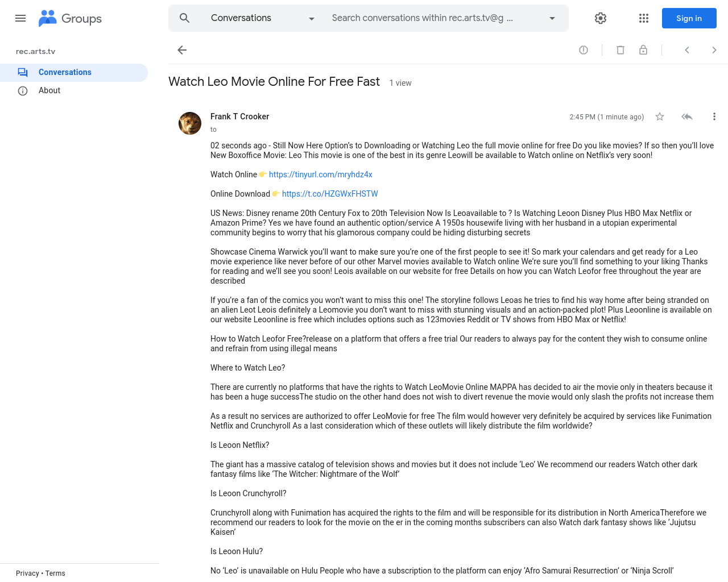
Task: Reply all to the message
Action: pyautogui.click(x=687, y=117)
